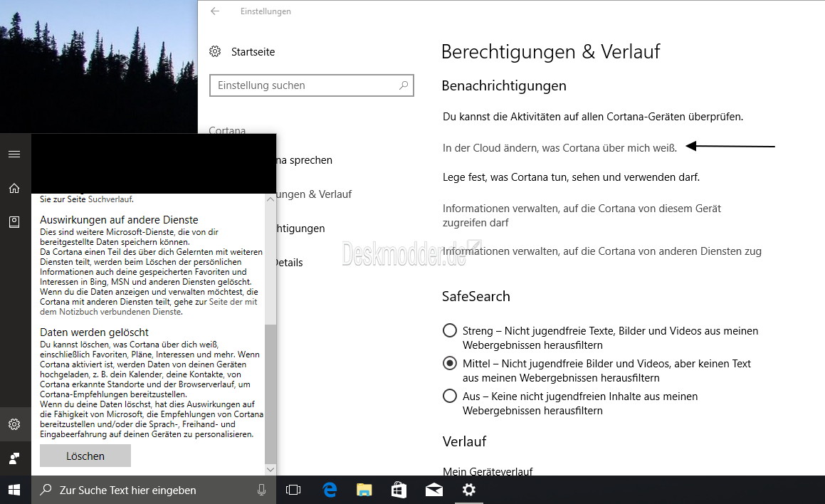Select Berechtigungen & Verlauf menu entry
This screenshot has width=825, height=504.
(314, 194)
